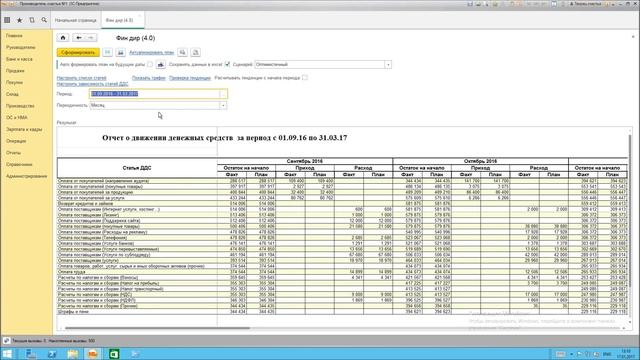Open Справочники section
640x360 pixels.
(19, 164)
